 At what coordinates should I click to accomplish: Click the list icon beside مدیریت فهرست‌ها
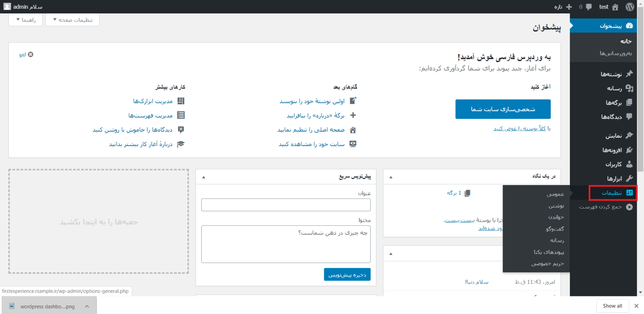pos(181,115)
